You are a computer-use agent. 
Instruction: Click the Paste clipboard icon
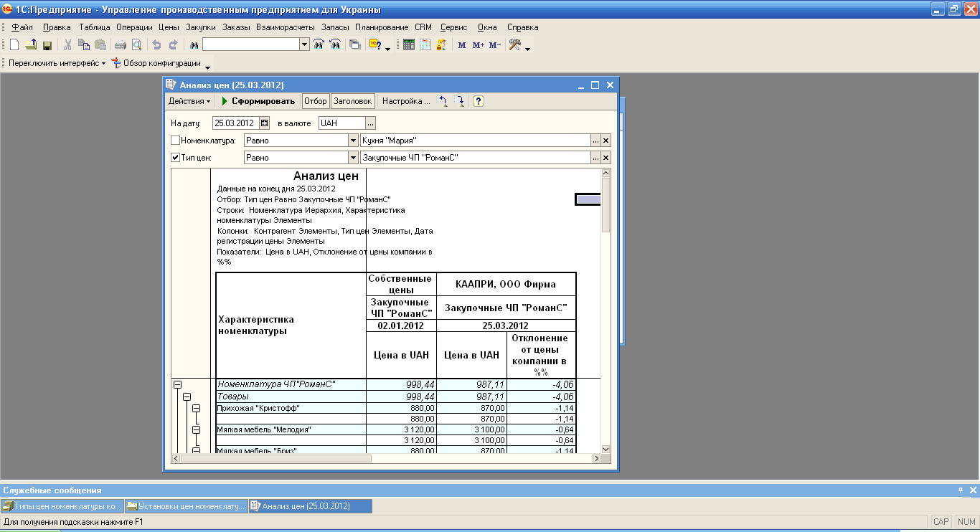100,44
